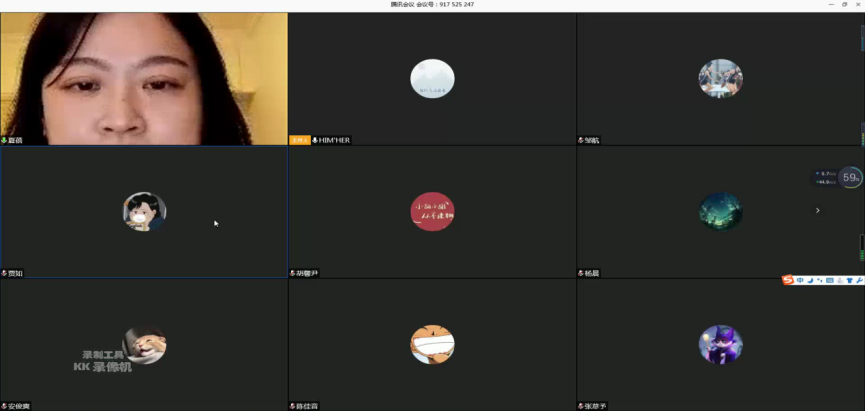Click the cartoon avatar in 陈佳霖's tile
Image resolution: width=865 pixels, height=411 pixels.
coord(432,345)
